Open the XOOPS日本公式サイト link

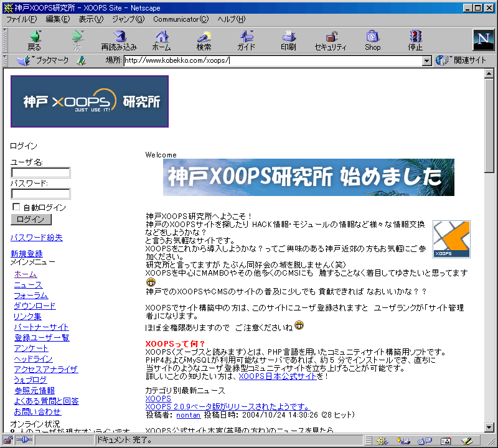(278, 376)
